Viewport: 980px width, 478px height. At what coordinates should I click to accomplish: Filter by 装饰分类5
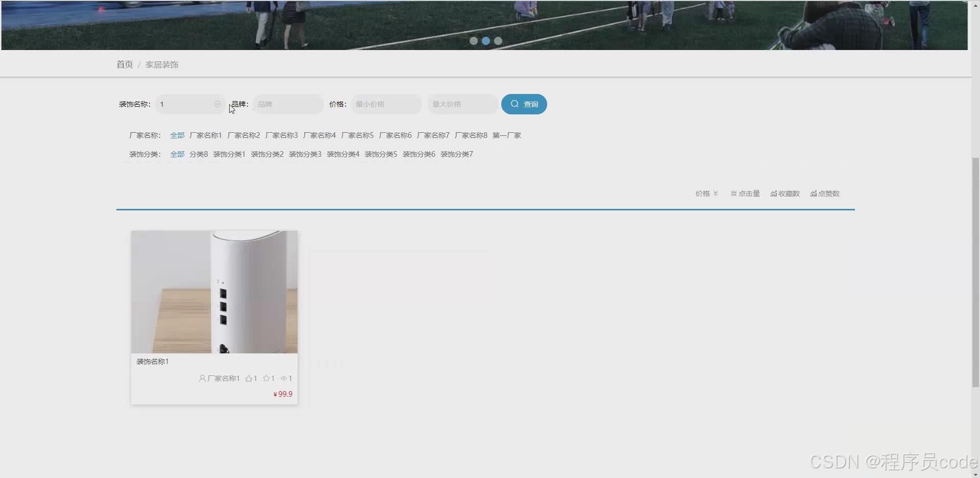tap(381, 154)
